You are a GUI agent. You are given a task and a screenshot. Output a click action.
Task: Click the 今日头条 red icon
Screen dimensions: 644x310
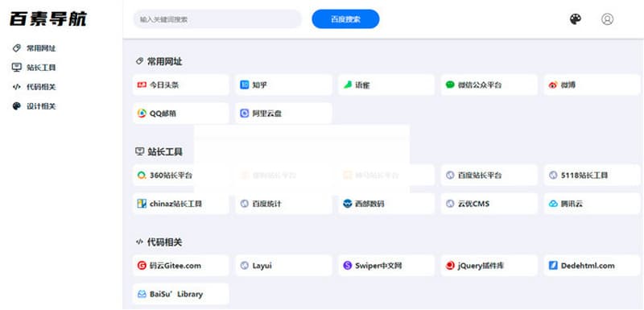coord(142,85)
